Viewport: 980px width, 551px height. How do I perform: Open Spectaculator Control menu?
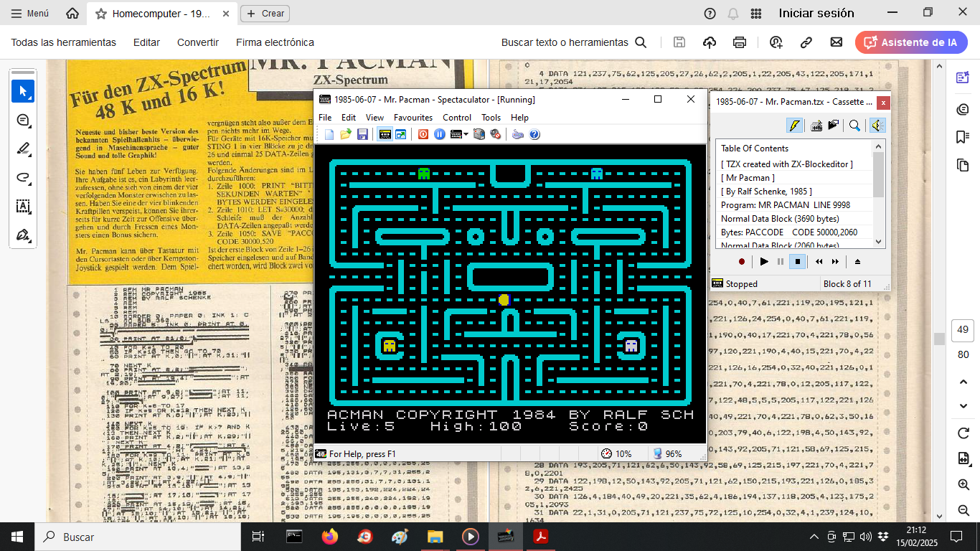coord(457,118)
